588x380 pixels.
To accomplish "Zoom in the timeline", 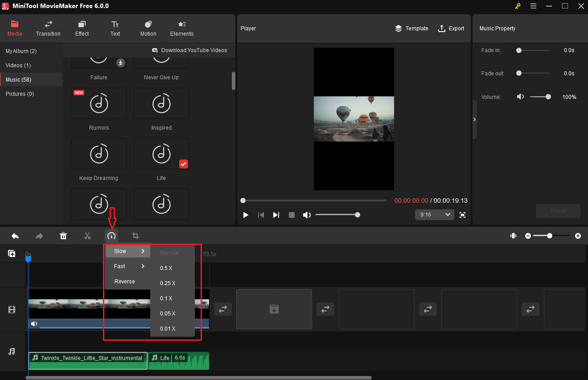I will [578, 236].
